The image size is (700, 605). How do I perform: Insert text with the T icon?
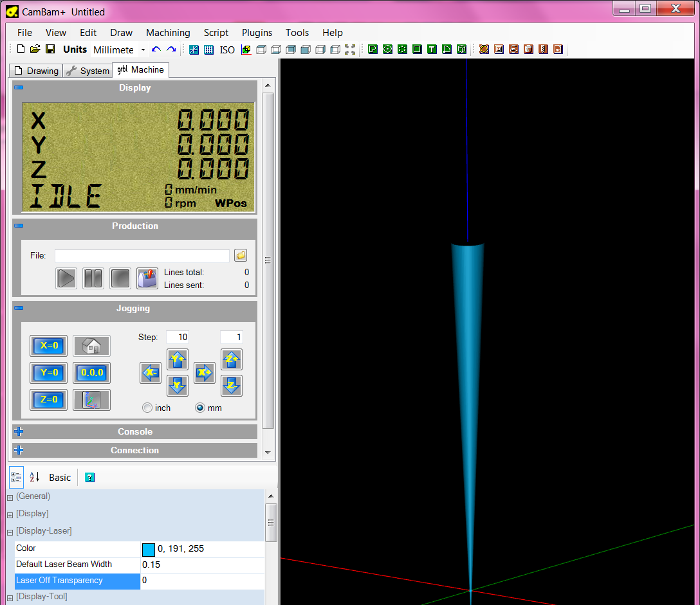432,49
